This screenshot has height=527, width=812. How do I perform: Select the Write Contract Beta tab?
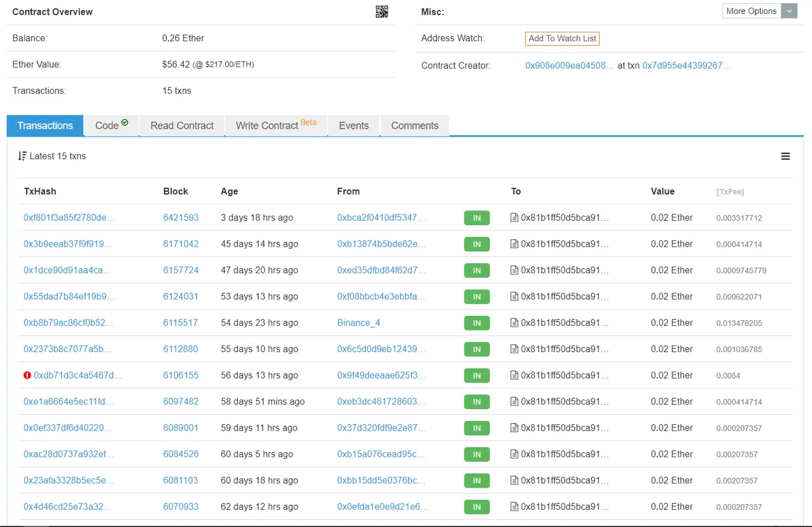pos(276,126)
